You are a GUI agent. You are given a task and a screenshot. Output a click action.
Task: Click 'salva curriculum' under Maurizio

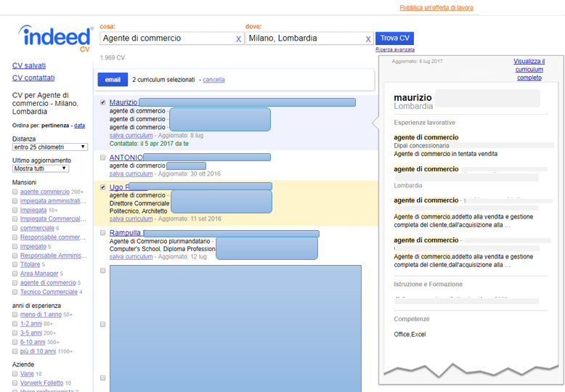click(131, 136)
